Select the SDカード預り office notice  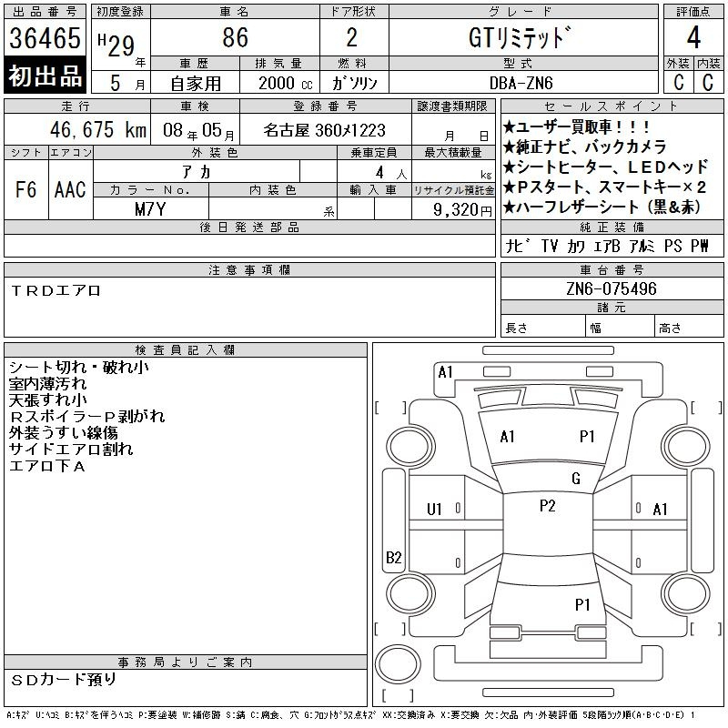64,679
